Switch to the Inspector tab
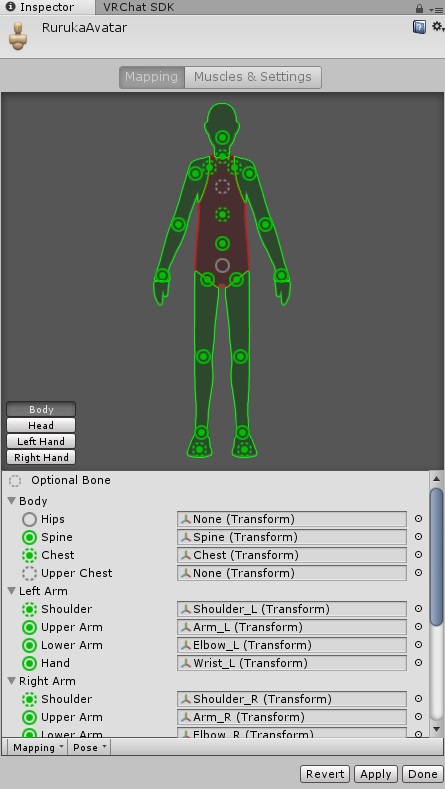Image resolution: width=445 pixels, height=789 pixels. click(47, 8)
